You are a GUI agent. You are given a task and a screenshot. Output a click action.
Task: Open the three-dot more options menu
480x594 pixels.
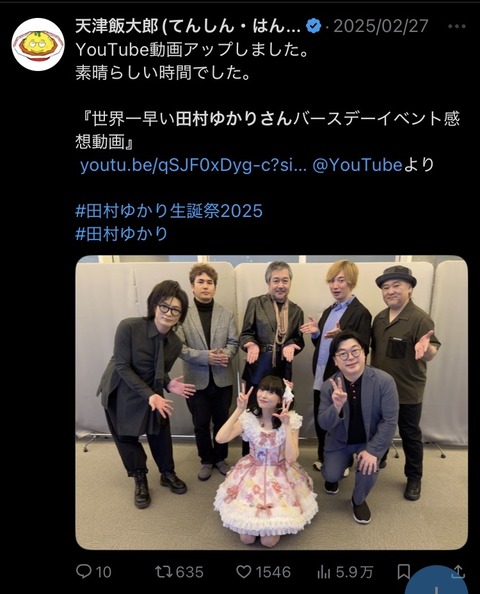point(456,26)
